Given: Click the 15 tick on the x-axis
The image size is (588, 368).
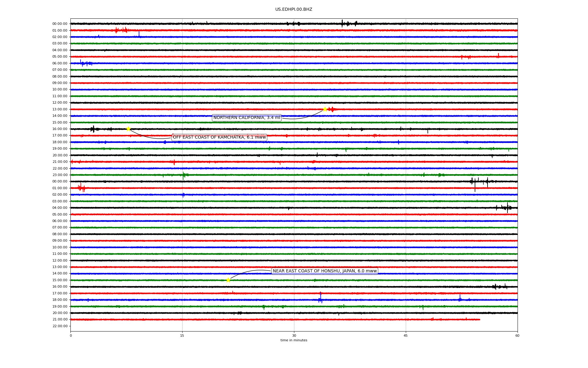Looking at the screenshot, I should (182, 335).
